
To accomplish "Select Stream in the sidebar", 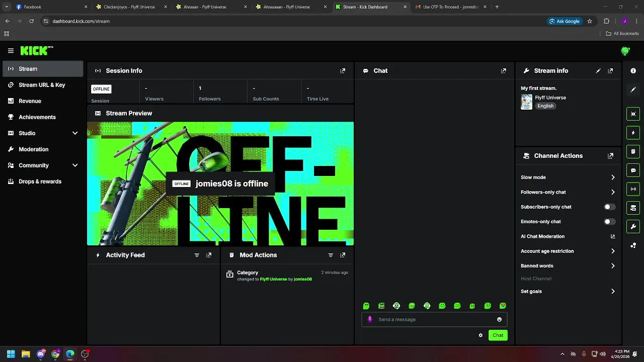I will click(43, 69).
